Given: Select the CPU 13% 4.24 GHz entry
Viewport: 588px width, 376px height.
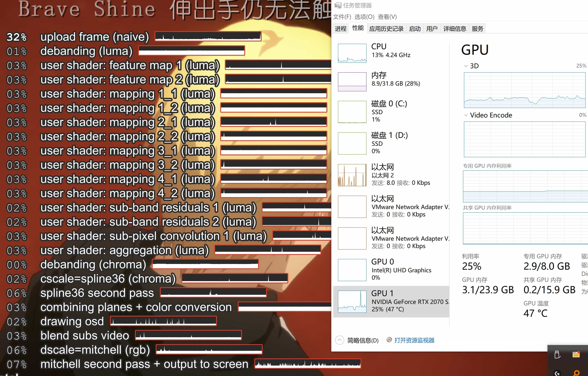Looking at the screenshot, I should [391, 53].
